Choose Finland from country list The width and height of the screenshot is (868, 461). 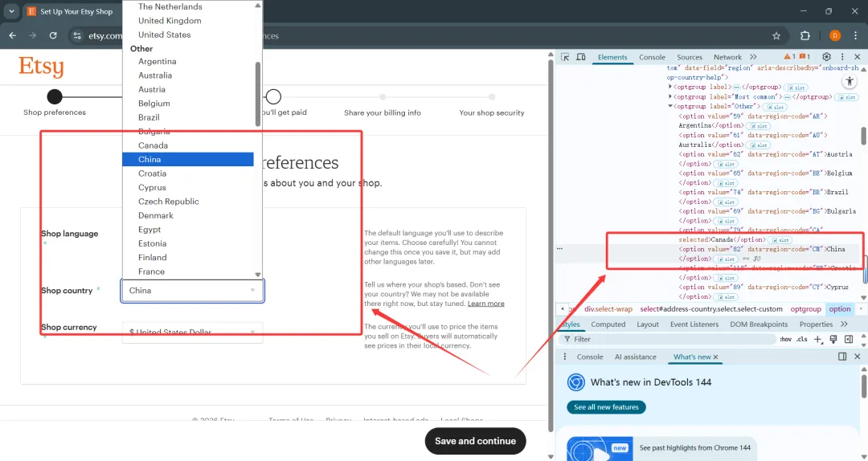pos(187,257)
